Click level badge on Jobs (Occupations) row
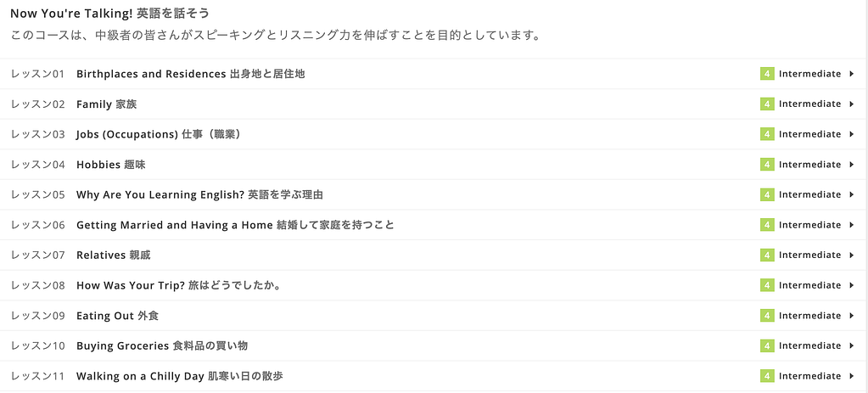The height and width of the screenshot is (393, 868). pyautogui.click(x=767, y=134)
